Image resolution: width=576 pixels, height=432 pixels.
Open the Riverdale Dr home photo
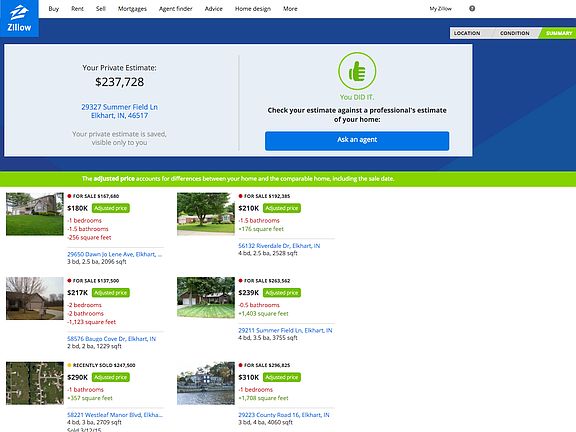pyautogui.click(x=206, y=214)
